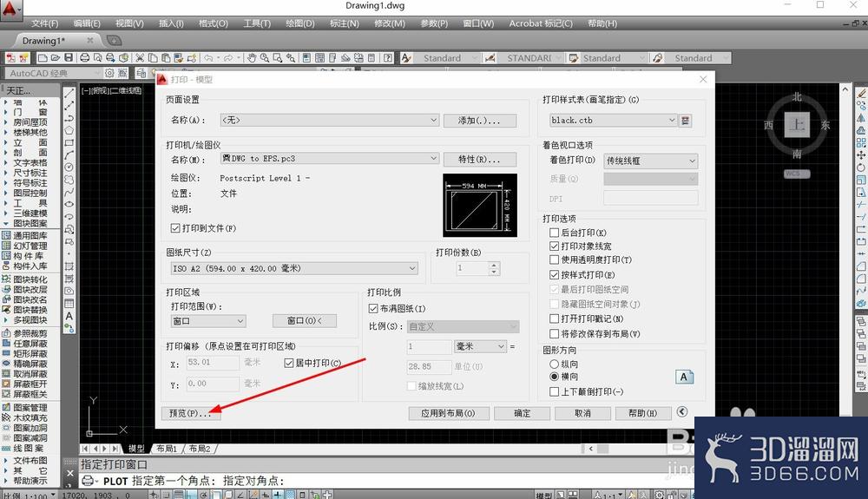The width and height of the screenshot is (868, 499).
Task: Select the Multiline Text A tool
Action: [x=69, y=316]
